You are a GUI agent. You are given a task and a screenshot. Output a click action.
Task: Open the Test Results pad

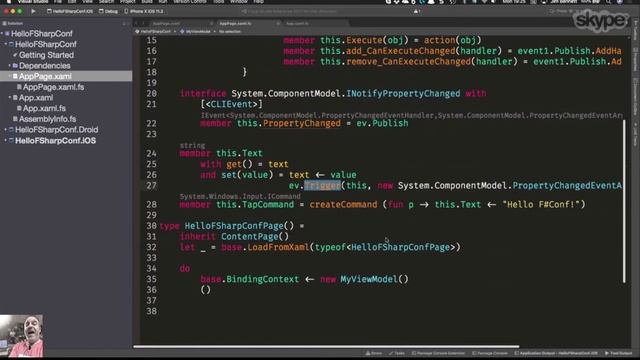618,353
